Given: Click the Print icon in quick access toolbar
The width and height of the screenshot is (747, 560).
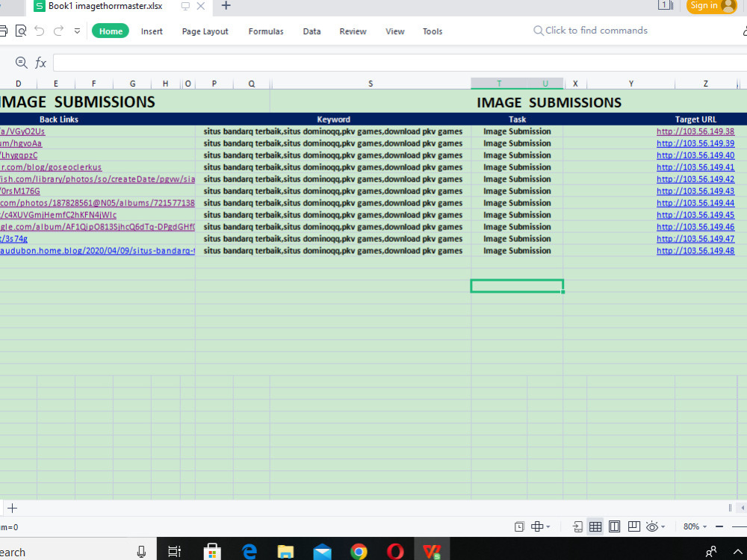Looking at the screenshot, I should point(3,31).
